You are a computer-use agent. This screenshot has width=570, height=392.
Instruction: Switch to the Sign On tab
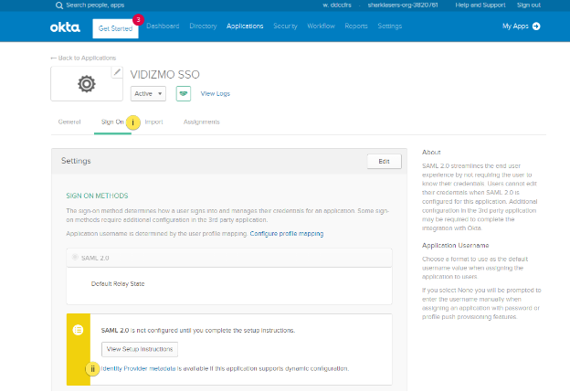(112, 122)
